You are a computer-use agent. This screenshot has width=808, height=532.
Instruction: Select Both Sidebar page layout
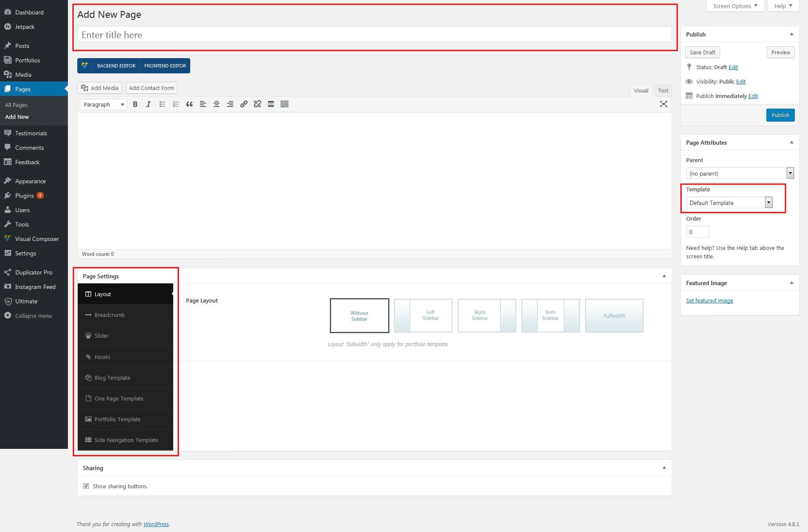(550, 316)
